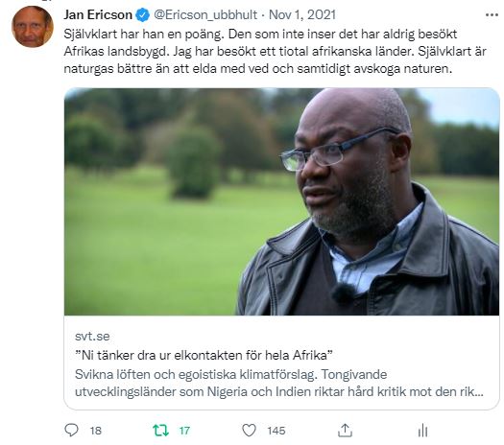View tweet analytics bar chart icon
Screen dimensions: 504x445
(422, 431)
